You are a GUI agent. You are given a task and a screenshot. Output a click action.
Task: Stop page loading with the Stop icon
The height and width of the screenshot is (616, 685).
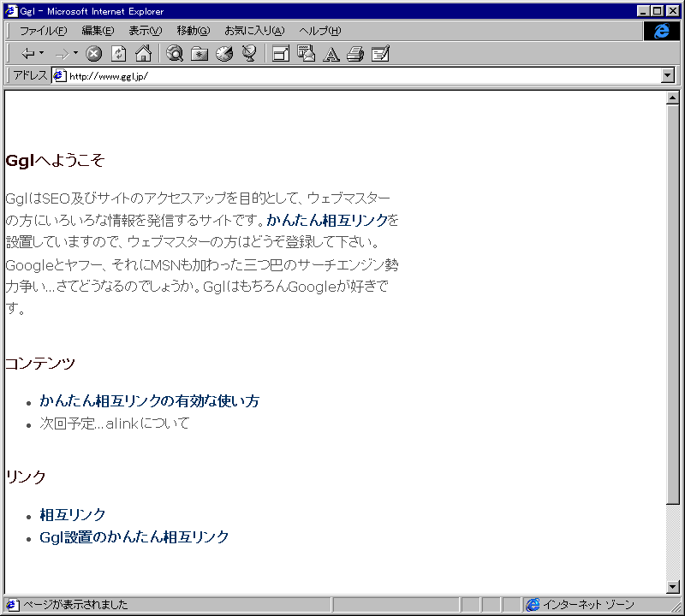point(93,54)
